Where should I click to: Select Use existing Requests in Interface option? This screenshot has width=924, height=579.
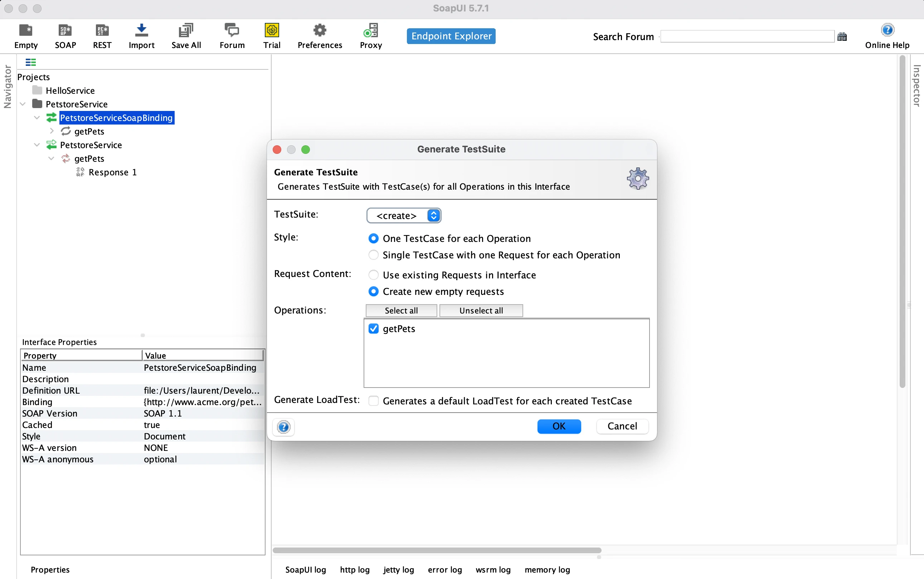click(x=373, y=275)
